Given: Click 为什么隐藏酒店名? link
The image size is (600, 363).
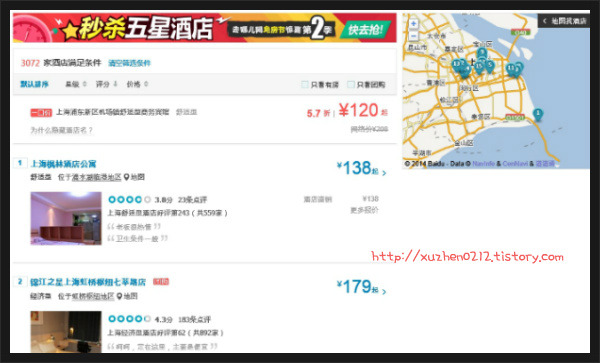Looking at the screenshot, I should pos(61,130).
